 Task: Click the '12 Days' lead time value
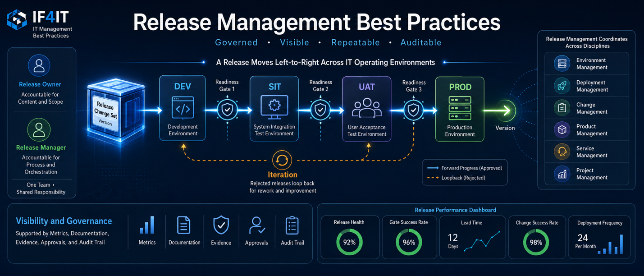(453, 241)
